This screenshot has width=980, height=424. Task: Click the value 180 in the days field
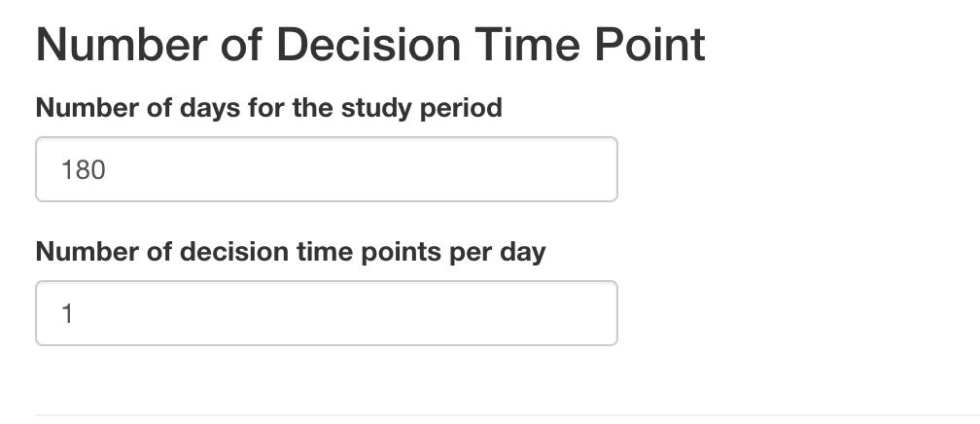[x=83, y=170]
